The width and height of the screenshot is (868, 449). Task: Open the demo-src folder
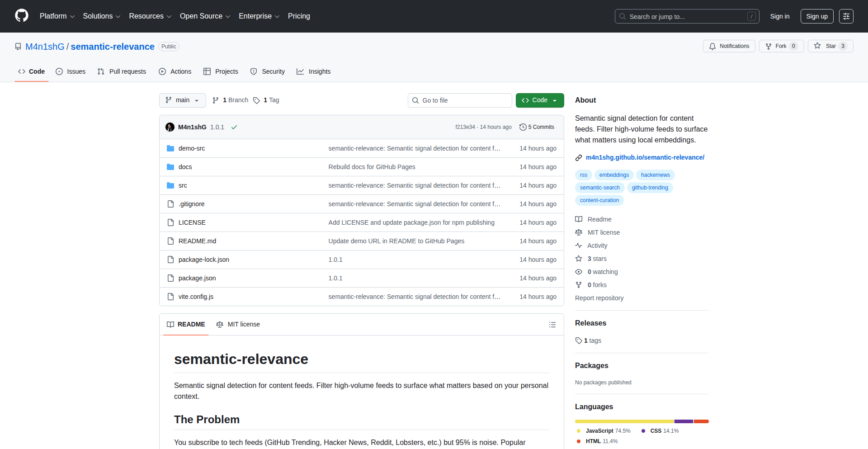(x=191, y=148)
